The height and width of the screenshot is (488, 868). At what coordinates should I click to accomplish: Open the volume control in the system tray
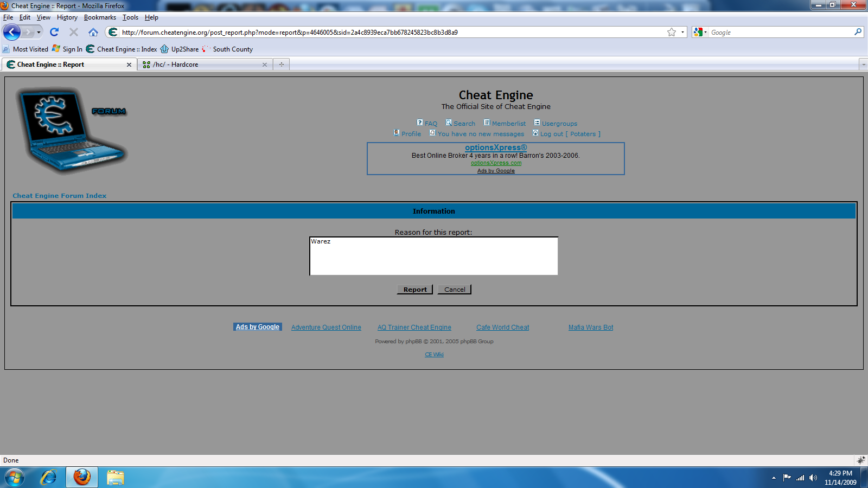click(x=813, y=478)
